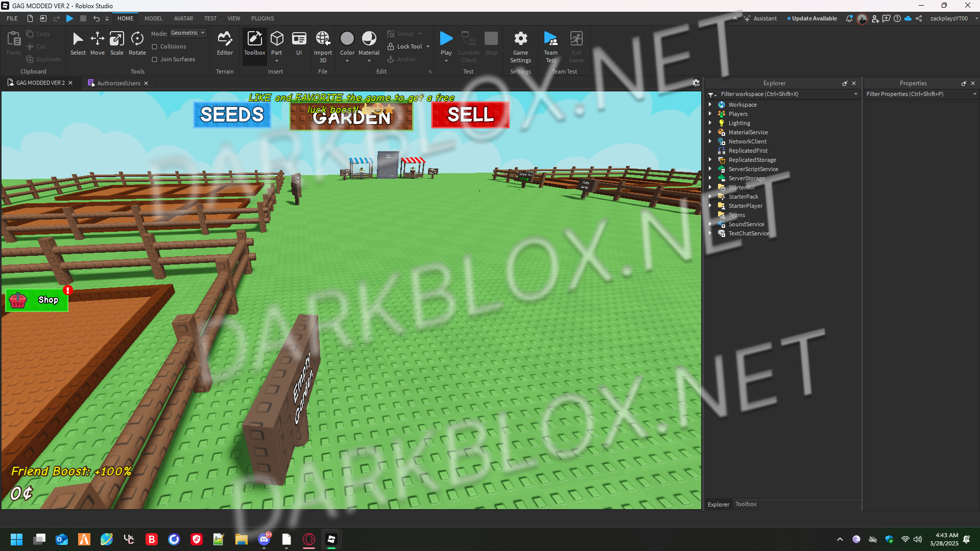This screenshot has width=980, height=551.
Task: Open the UI insert tool
Action: 299,43
